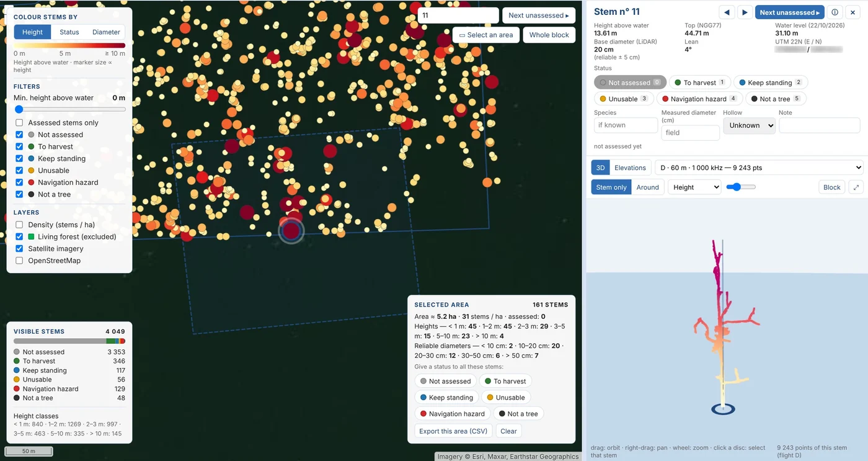
Task: Close the Stem n° 11 panel
Action: (x=853, y=12)
